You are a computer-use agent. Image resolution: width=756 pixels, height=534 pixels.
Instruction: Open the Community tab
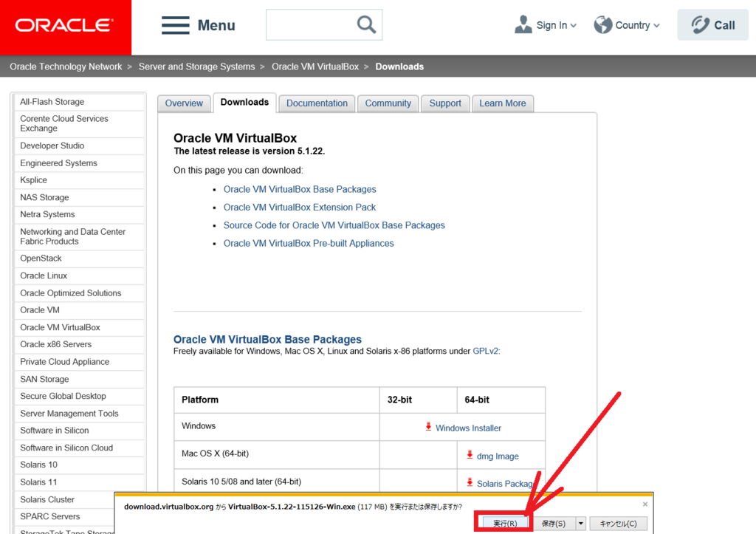(388, 103)
